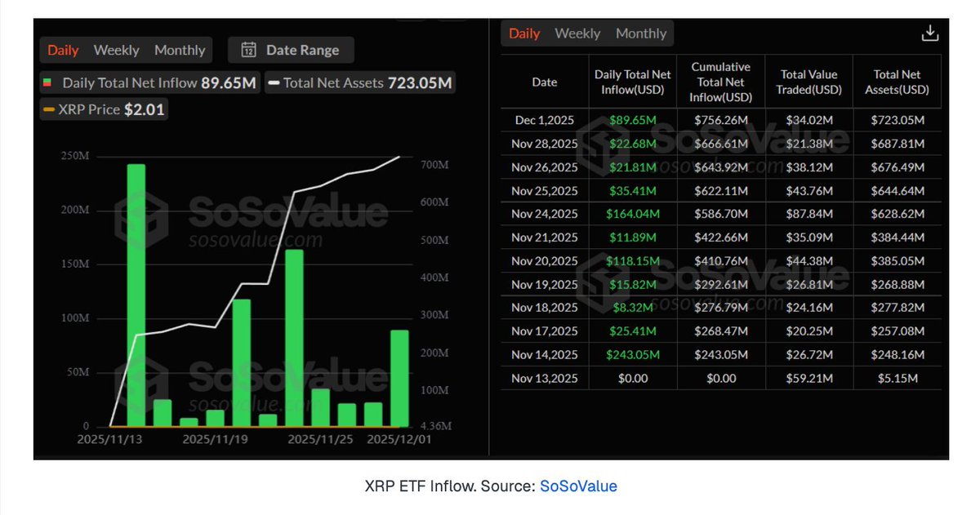
Task: Click the calendar icon in Date Range
Action: tap(248, 50)
